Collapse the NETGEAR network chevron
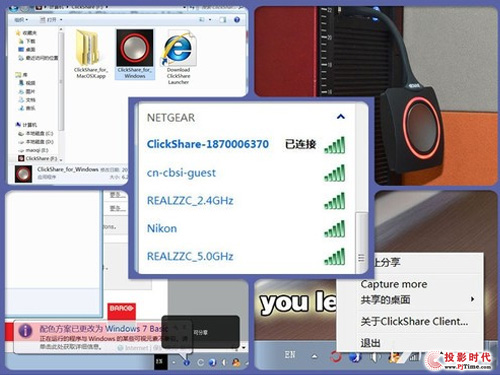 (340, 116)
